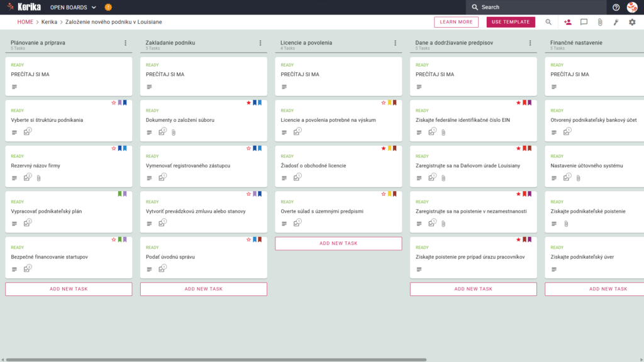
Task: Open the Otvorený podnikateľský bankový účet card
Action: 594,121
